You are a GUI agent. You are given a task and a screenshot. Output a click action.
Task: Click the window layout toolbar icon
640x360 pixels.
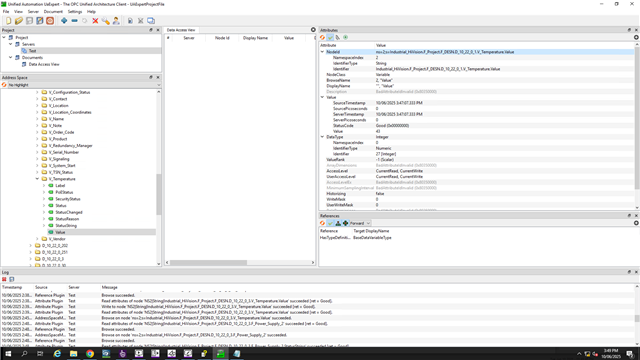pos(151,20)
